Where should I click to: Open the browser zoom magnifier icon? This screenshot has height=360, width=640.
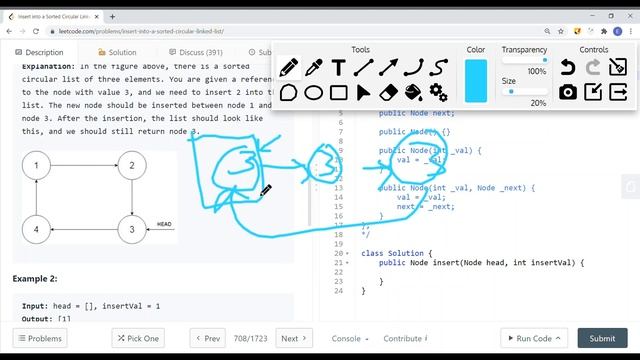[547, 31]
